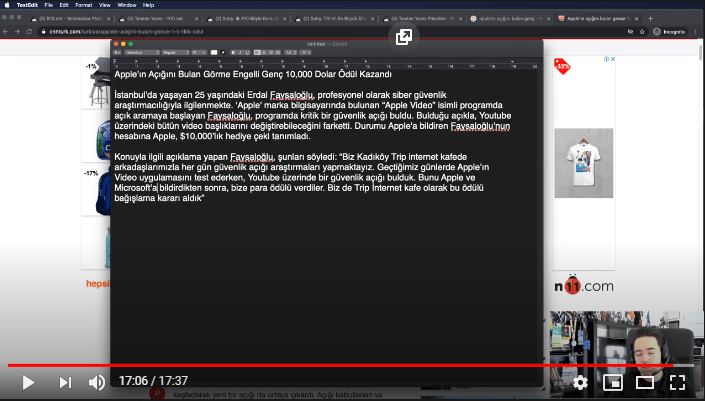Open the Help menu

point(148,5)
